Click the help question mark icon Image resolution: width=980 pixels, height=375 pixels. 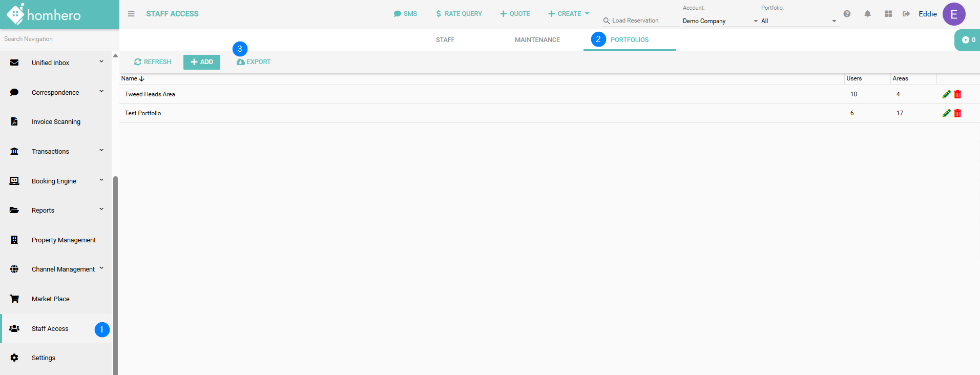[847, 14]
